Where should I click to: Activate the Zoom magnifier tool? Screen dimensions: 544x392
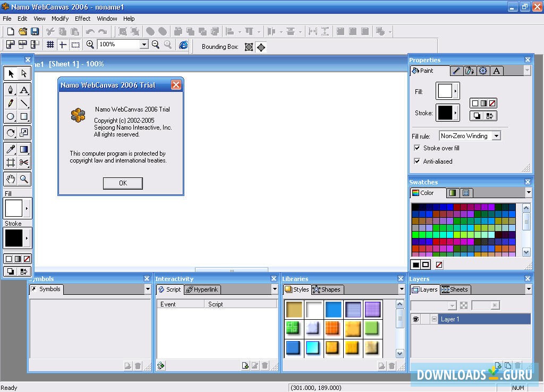click(x=24, y=179)
